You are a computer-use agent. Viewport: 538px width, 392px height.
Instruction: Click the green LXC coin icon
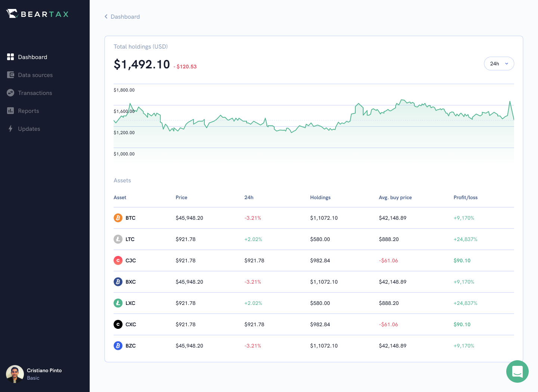118,303
